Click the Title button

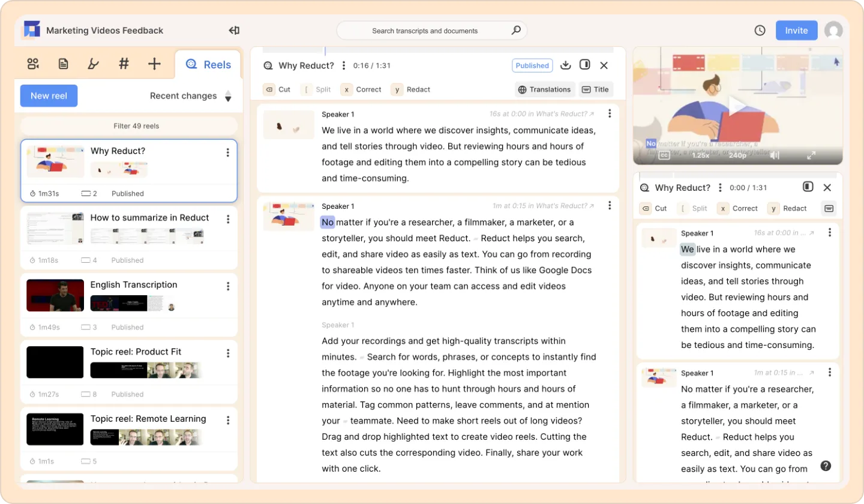coord(596,89)
